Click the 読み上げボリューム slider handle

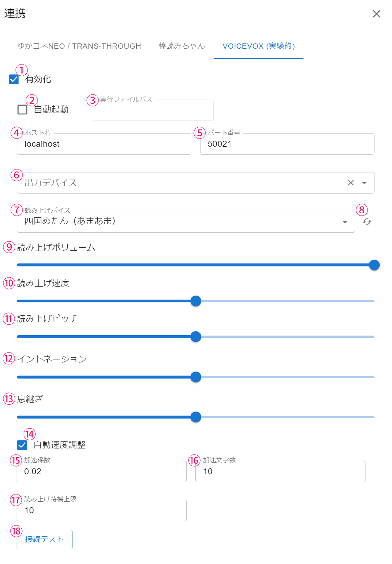(x=374, y=265)
